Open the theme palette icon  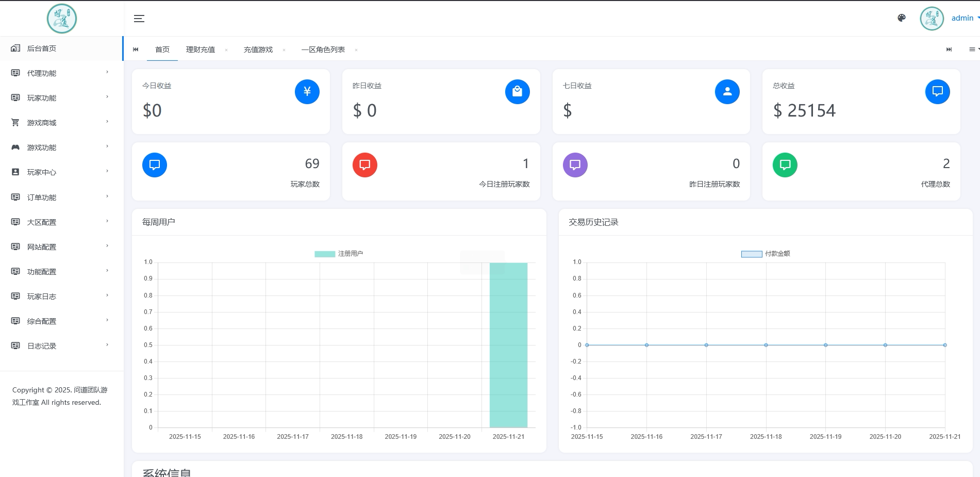pos(902,18)
